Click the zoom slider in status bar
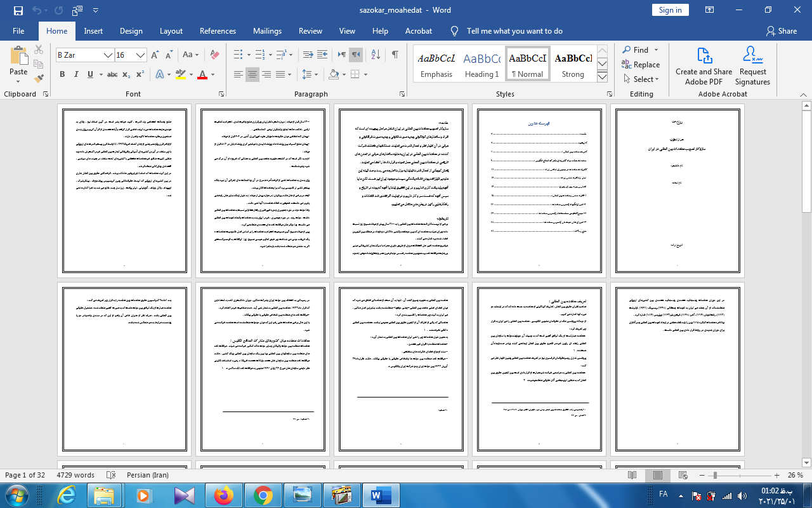 tap(715, 475)
